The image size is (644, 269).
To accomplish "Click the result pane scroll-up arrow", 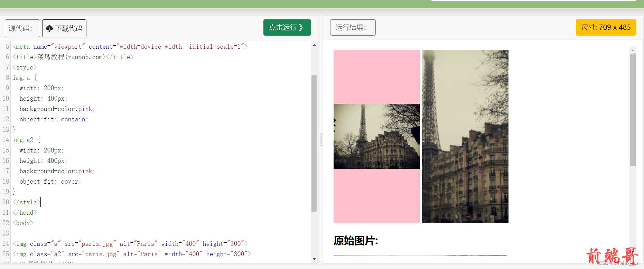I will 633,50.
